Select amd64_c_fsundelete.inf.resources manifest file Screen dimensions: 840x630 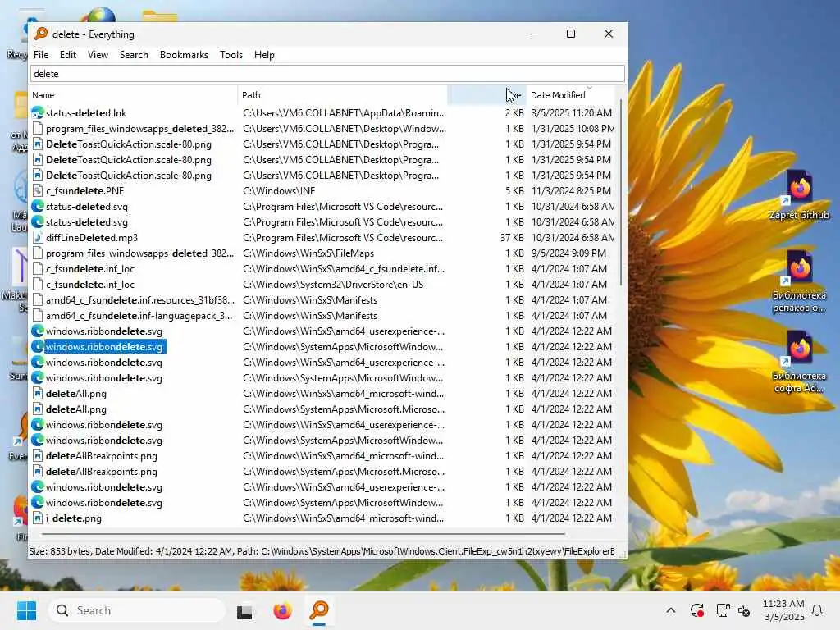(x=139, y=300)
